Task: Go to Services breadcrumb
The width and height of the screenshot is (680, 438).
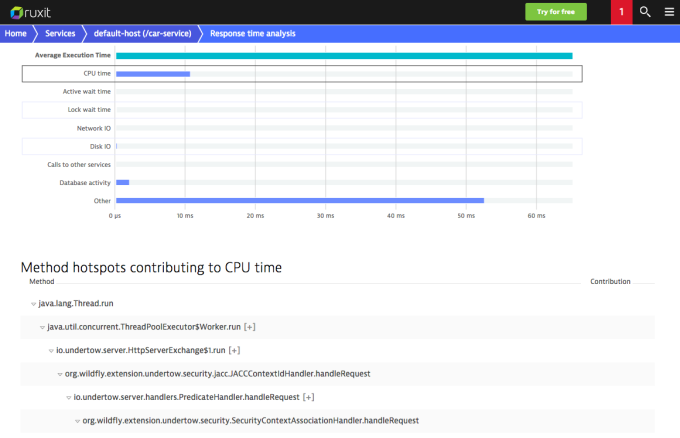Action: tap(60, 33)
